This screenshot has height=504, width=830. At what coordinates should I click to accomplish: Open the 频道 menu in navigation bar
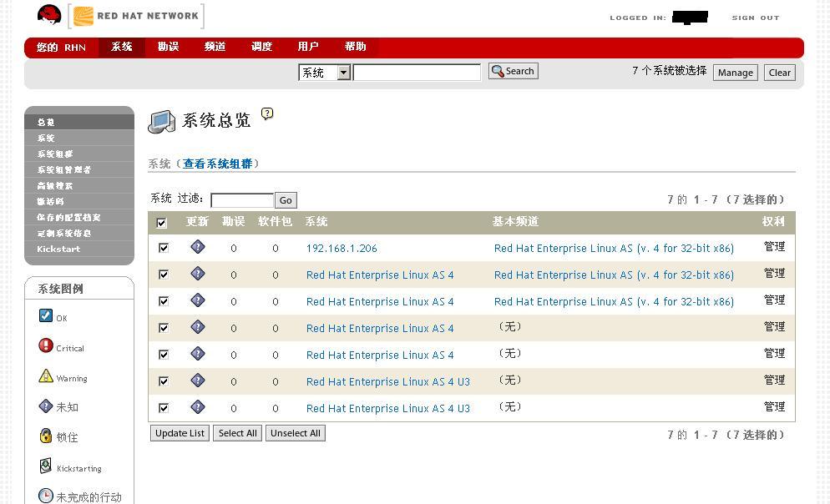click(215, 47)
